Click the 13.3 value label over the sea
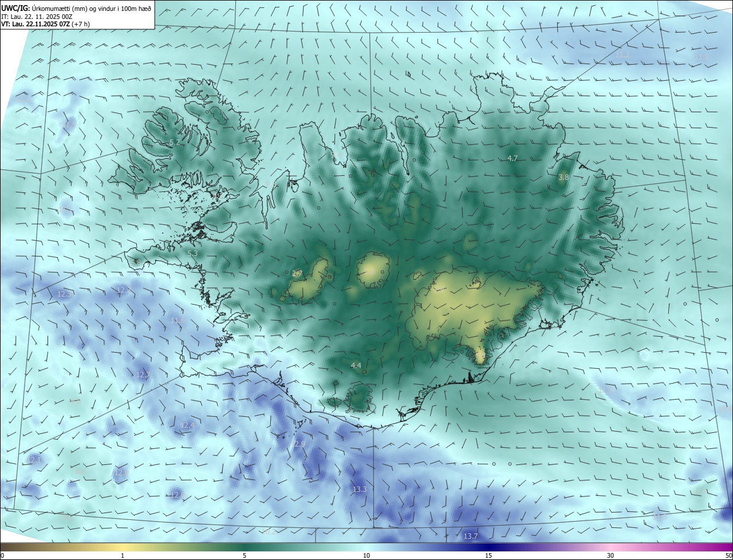 point(360,490)
